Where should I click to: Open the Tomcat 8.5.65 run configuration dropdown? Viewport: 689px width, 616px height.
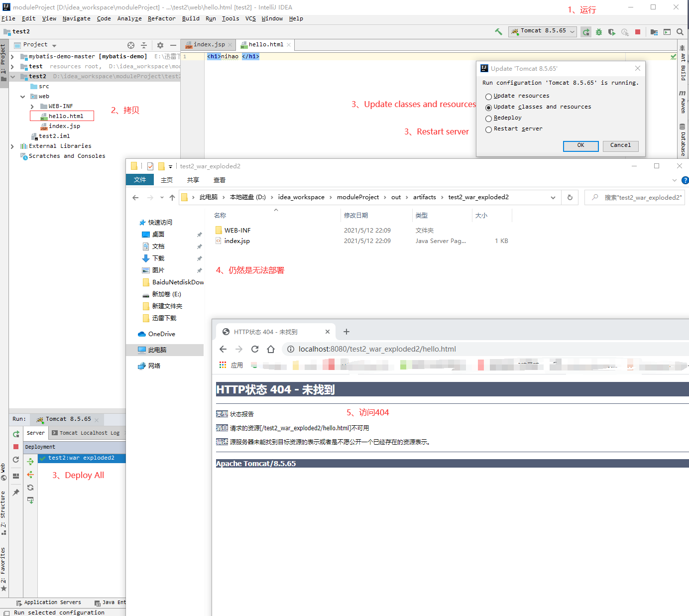(x=542, y=31)
